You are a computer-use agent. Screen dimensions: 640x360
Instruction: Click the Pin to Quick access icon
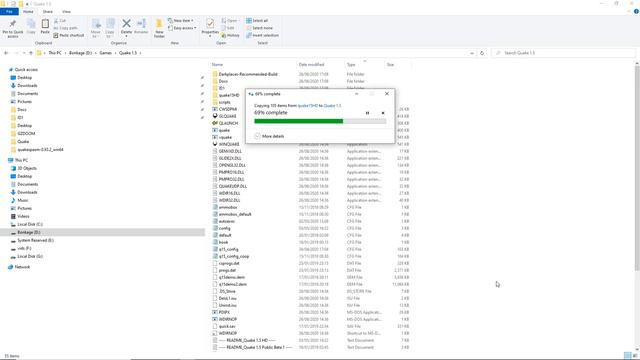click(13, 24)
